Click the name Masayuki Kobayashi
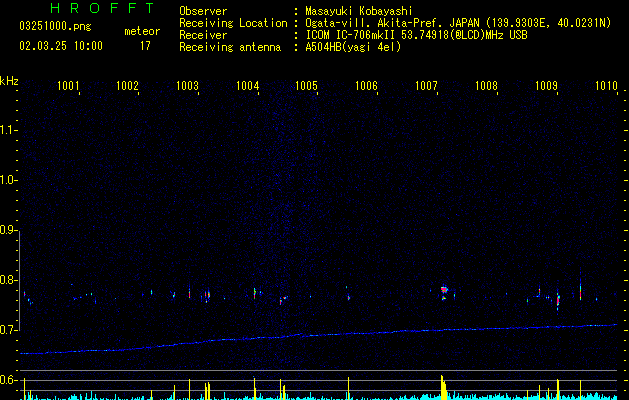Viewport: 629px width, 400px height. 359,11
